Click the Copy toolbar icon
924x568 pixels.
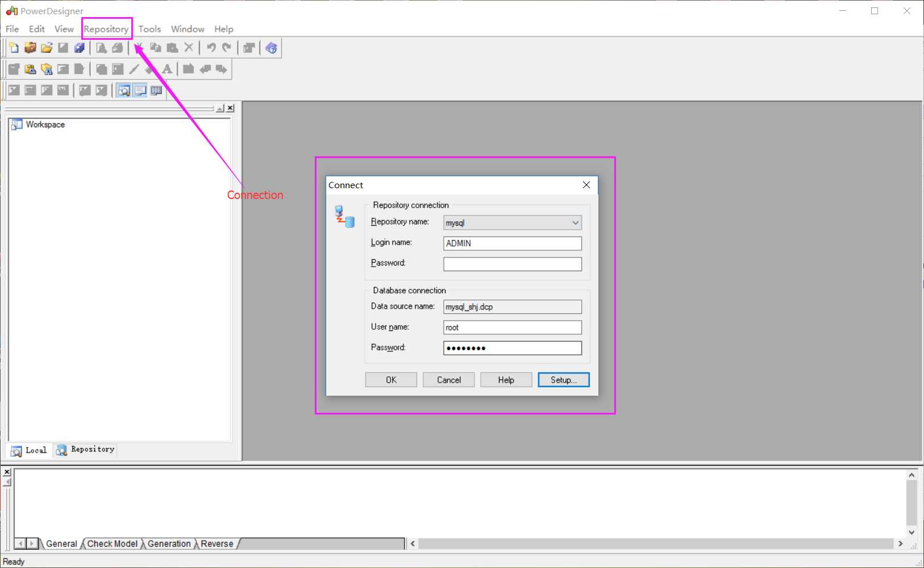pos(156,48)
